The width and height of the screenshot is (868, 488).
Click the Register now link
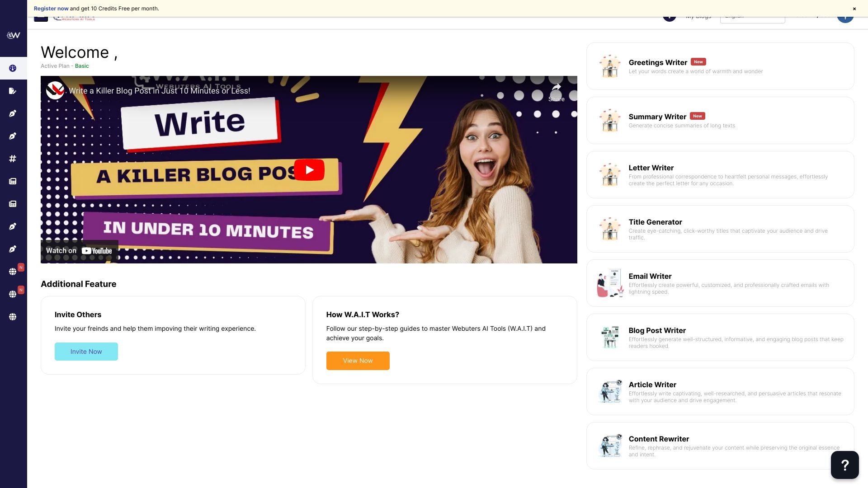pos(51,9)
